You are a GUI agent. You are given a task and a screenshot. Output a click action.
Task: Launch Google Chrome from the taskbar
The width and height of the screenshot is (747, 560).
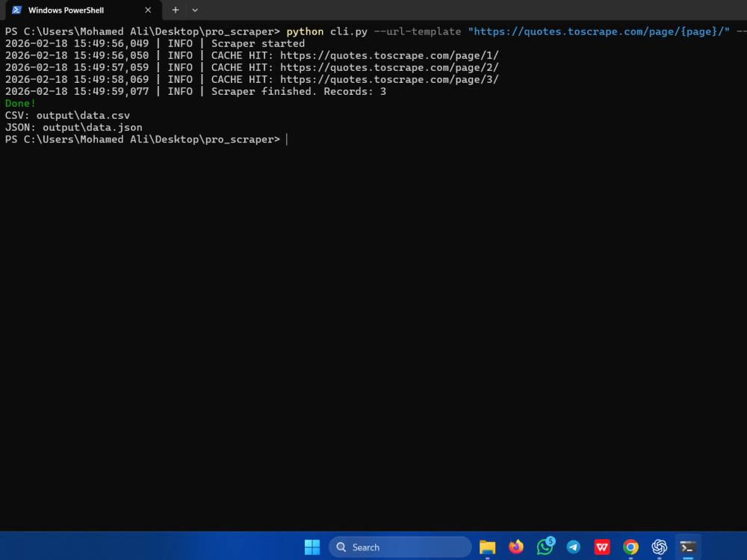630,547
